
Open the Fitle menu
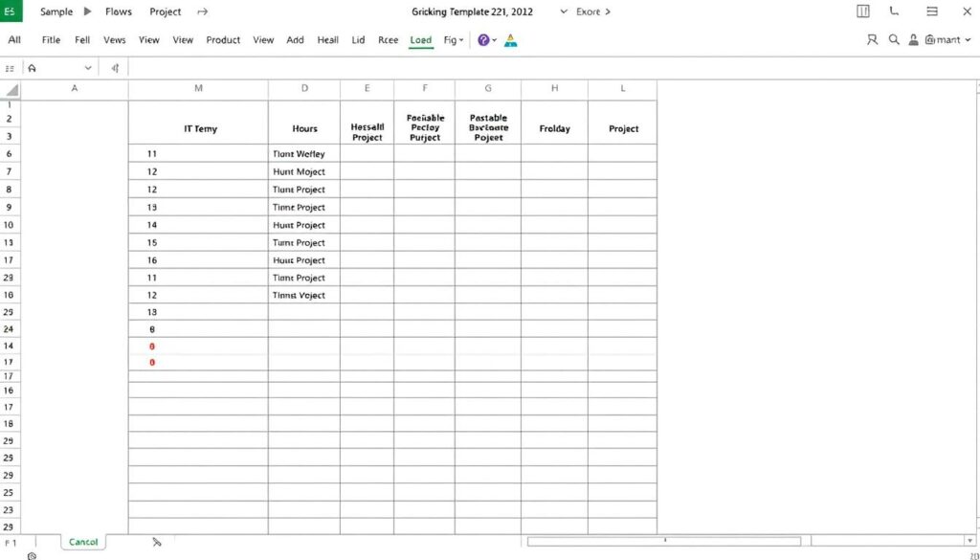pos(51,40)
